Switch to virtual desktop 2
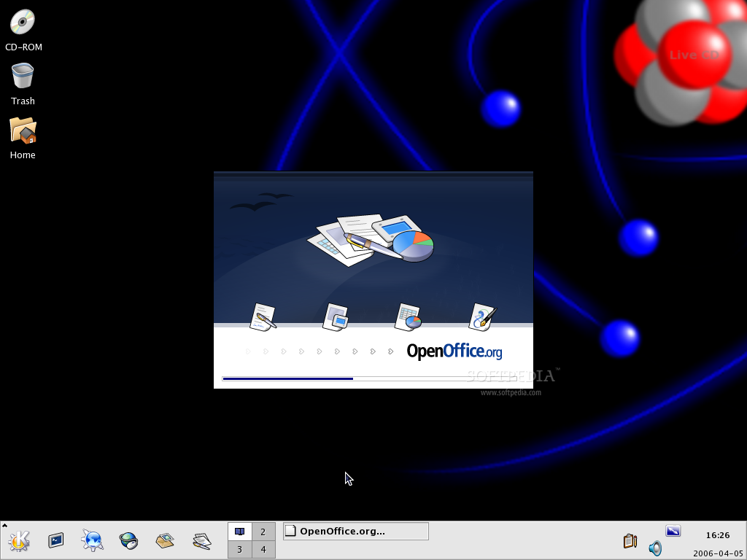This screenshot has height=560, width=747. pos(263,532)
